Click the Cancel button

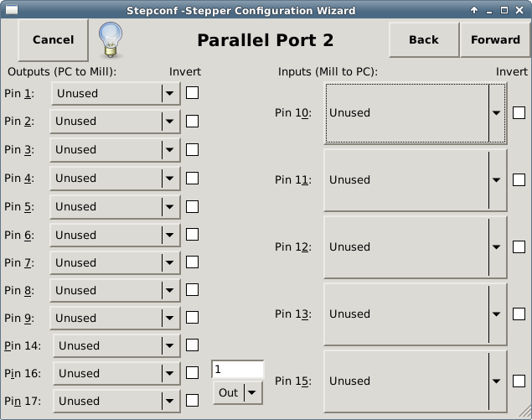[x=53, y=39]
